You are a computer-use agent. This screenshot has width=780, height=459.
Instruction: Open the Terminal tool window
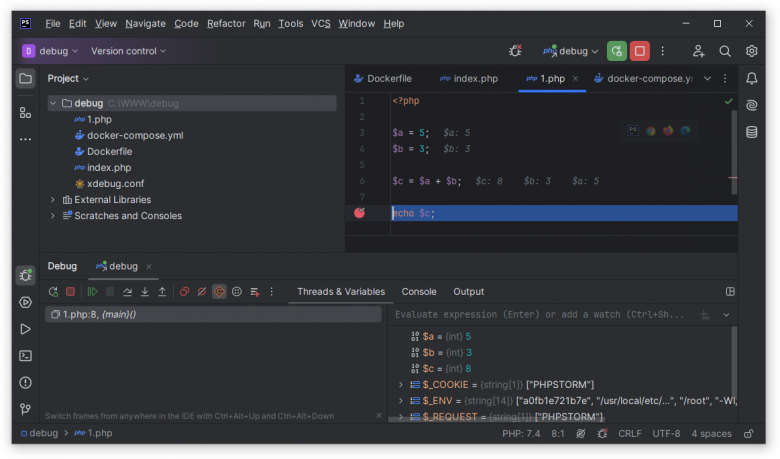coord(25,356)
